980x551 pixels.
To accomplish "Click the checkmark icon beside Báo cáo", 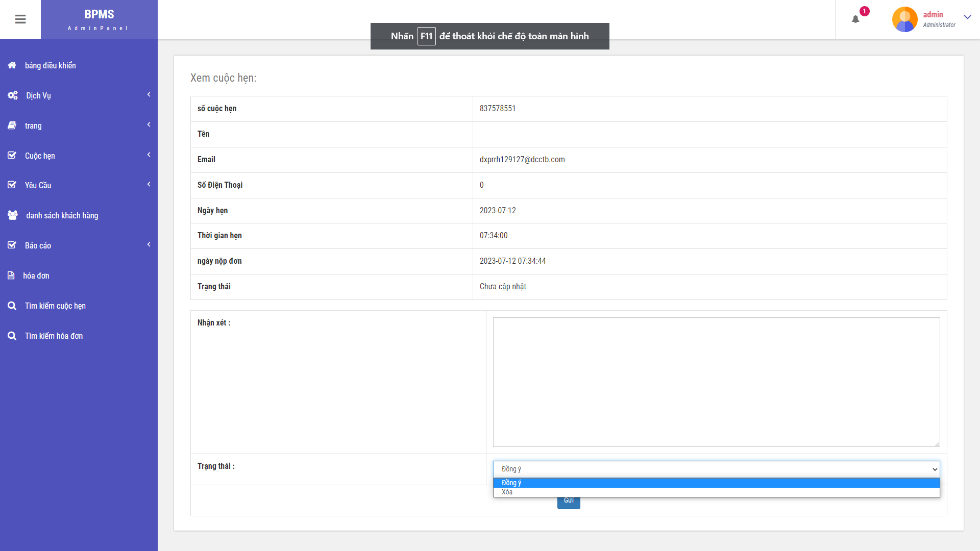I will 12,245.
